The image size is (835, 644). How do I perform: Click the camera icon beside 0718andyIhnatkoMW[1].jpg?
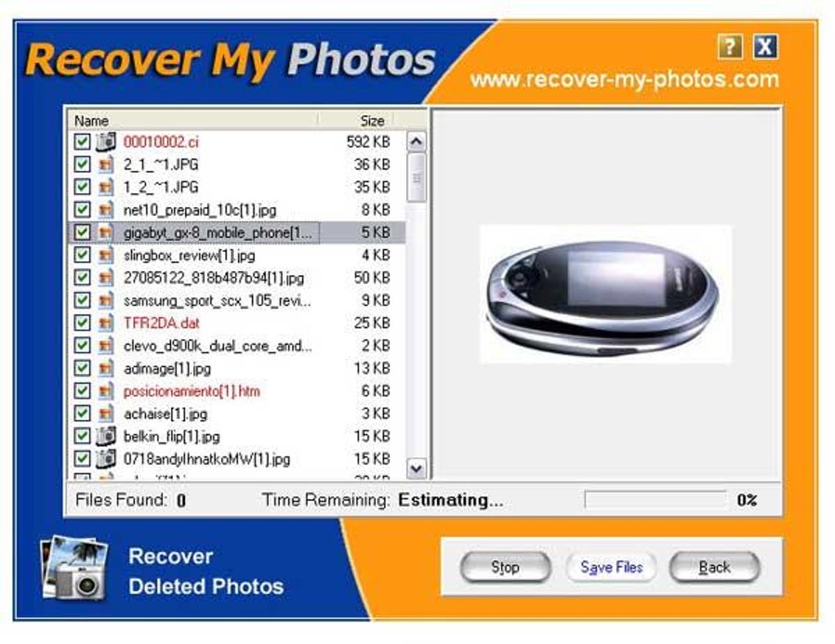[x=106, y=458]
